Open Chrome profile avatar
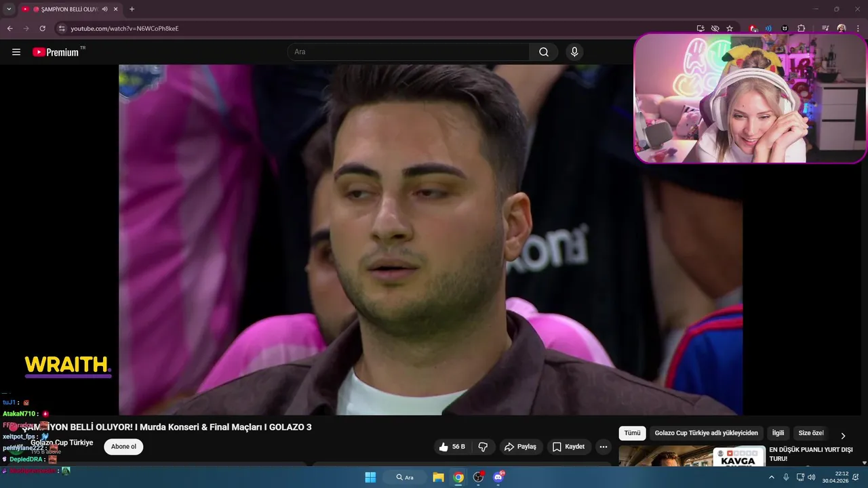Viewport: 868px width, 488px height. [842, 28]
